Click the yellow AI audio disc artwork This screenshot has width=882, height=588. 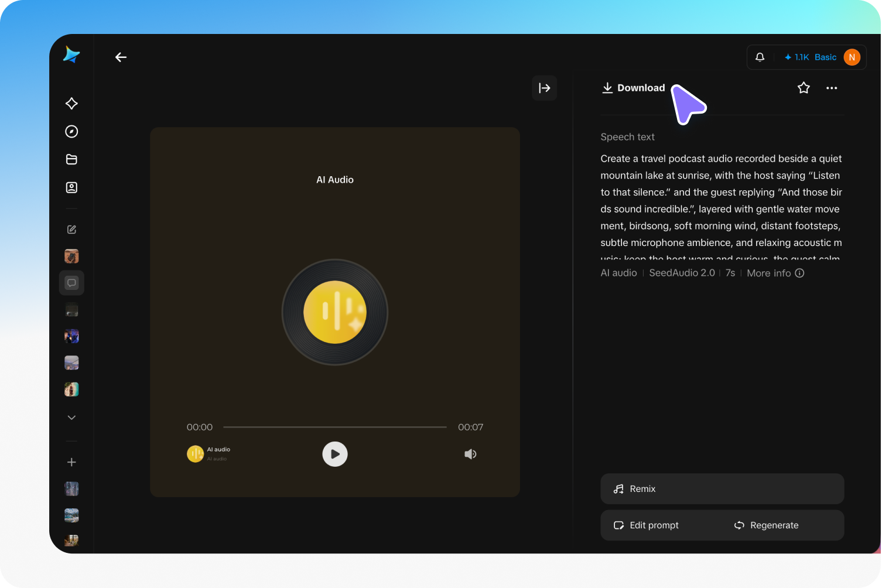pyautogui.click(x=335, y=312)
